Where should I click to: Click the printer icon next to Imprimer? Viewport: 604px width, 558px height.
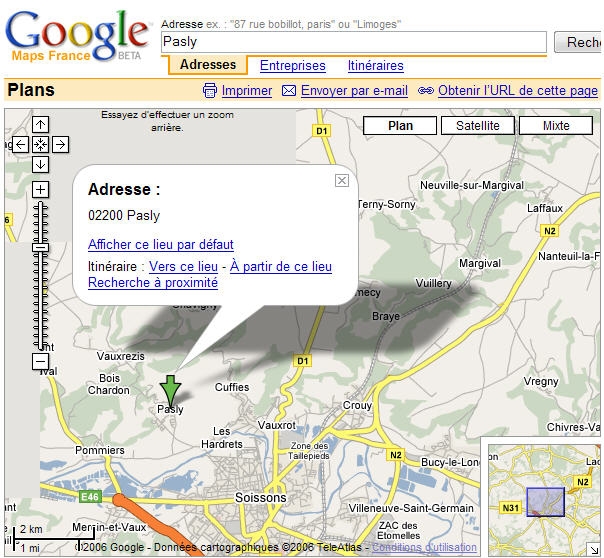[210, 90]
